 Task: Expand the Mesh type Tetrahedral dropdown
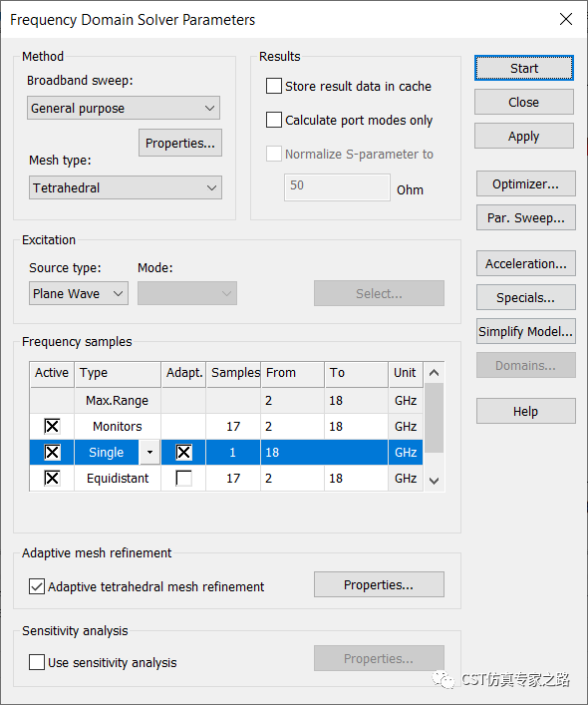126,187
